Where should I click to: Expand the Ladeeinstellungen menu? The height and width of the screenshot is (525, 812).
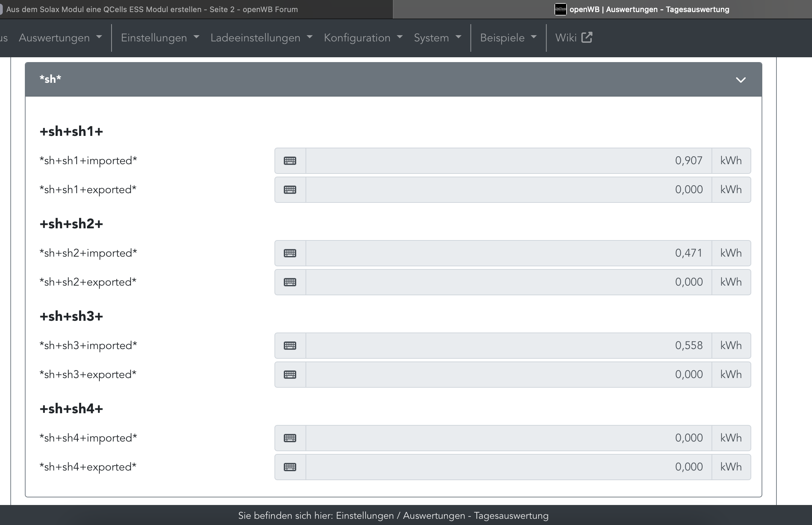[x=261, y=38]
